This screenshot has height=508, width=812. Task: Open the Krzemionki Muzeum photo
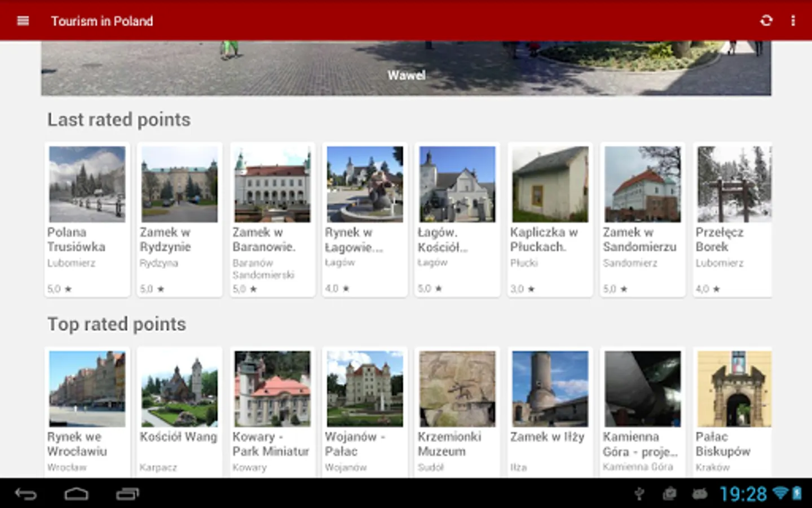pyautogui.click(x=457, y=389)
